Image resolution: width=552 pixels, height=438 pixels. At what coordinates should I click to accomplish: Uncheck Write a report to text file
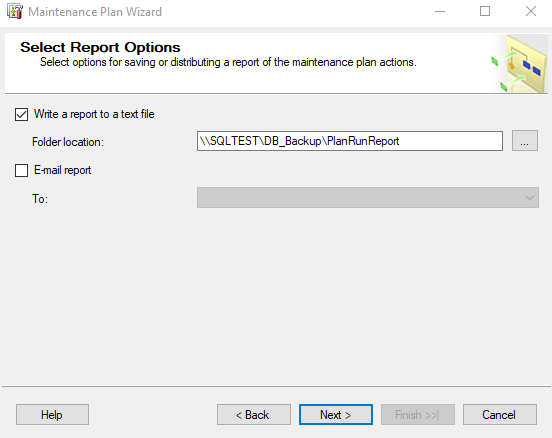click(21, 114)
